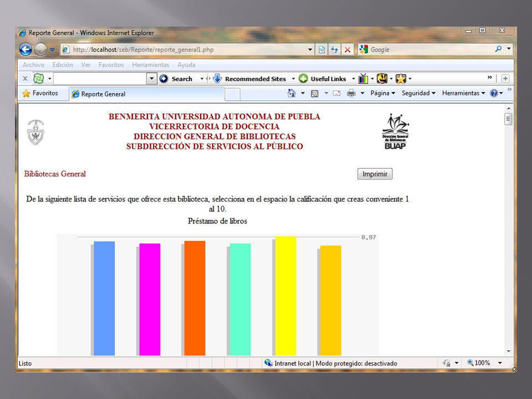Click the scroll down arrow
The width and height of the screenshot is (532, 399).
coord(509,351)
